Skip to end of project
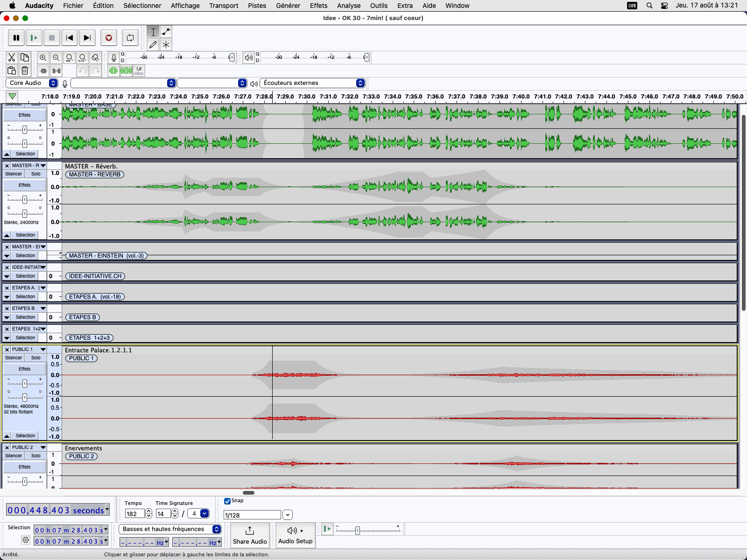Viewport: 747px width, 560px height. [87, 38]
